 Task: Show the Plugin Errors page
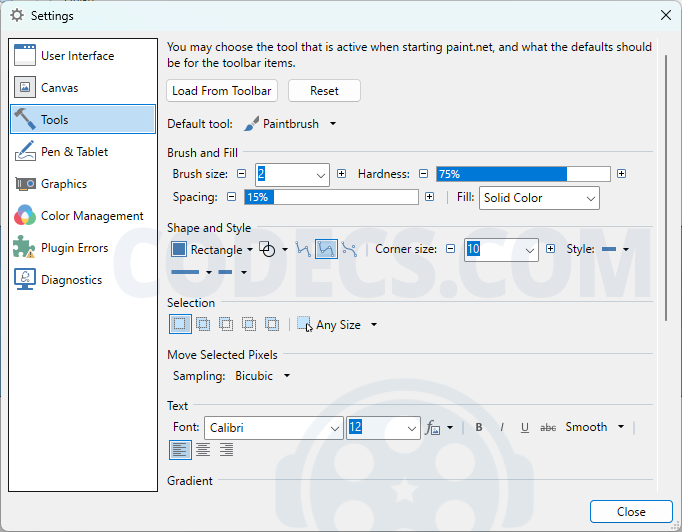tap(83, 248)
